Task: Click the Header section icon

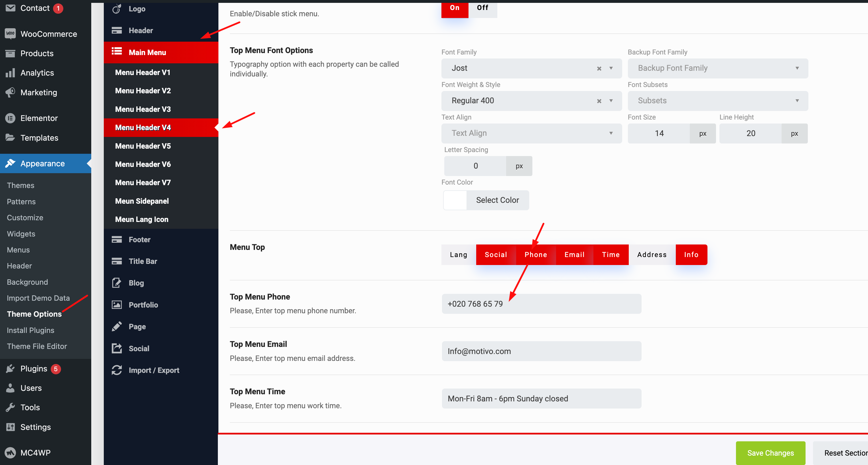Action: (x=117, y=30)
